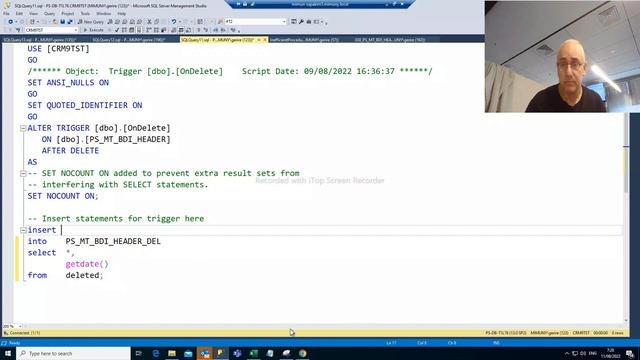The image size is (640, 360).
Task: Click the taskbar search box
Action: [x=73, y=353]
